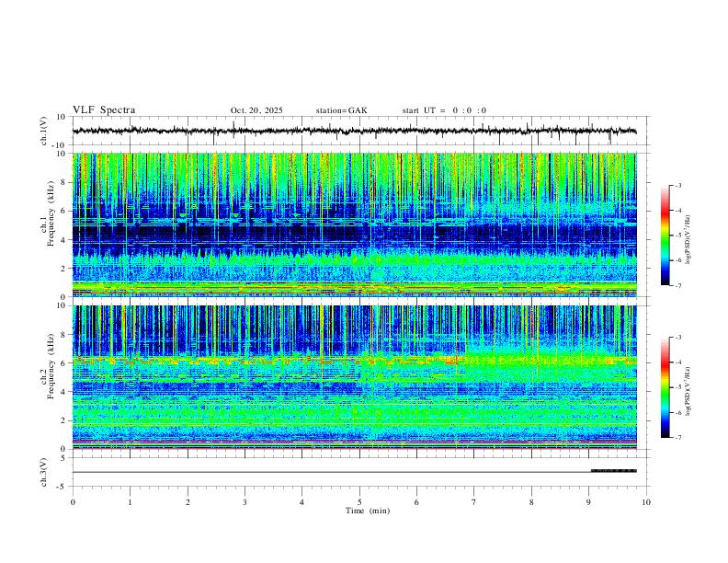Click the "ch.2 Frequency (kHz)" axis label
728x563 pixels.
point(48,366)
